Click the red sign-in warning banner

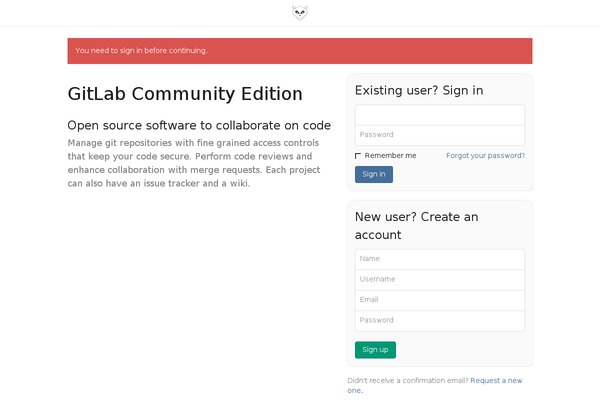click(300, 51)
